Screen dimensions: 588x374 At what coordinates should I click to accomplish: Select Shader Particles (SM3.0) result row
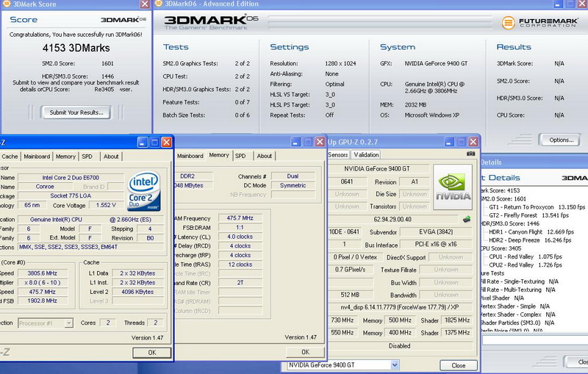pos(518,323)
